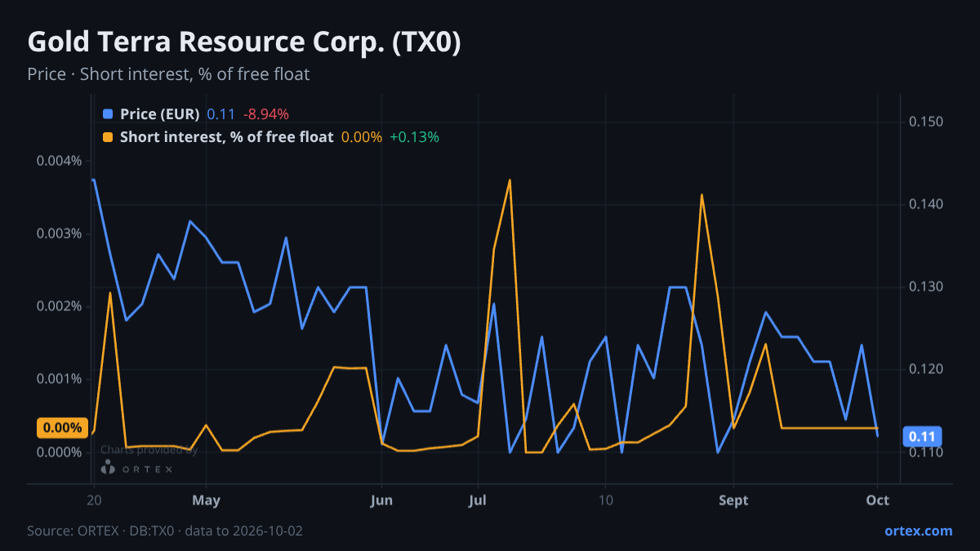
Task: Select the blue 0.11 price axis tag
Action: point(923,436)
